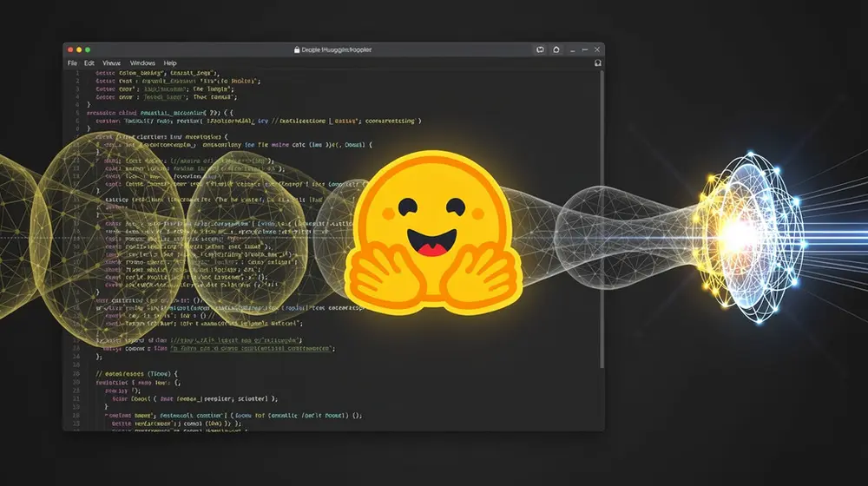Click the headset icon at the menu bar's right end
The image size is (868, 486).
tap(598, 63)
